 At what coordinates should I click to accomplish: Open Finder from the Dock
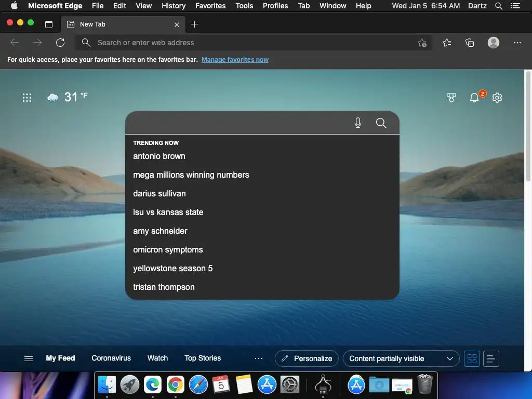pyautogui.click(x=107, y=384)
